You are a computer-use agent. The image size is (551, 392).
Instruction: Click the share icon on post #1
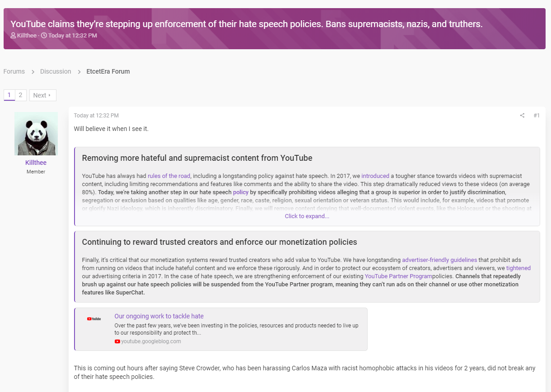522,116
